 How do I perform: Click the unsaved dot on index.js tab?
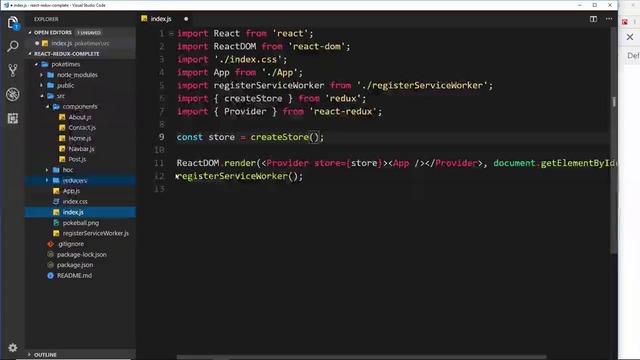pos(186,19)
